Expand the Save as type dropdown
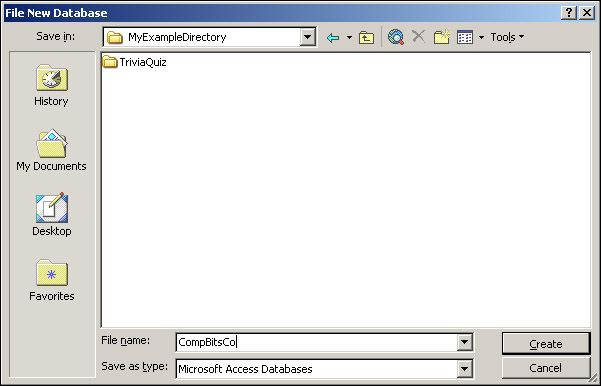 pyautogui.click(x=464, y=369)
